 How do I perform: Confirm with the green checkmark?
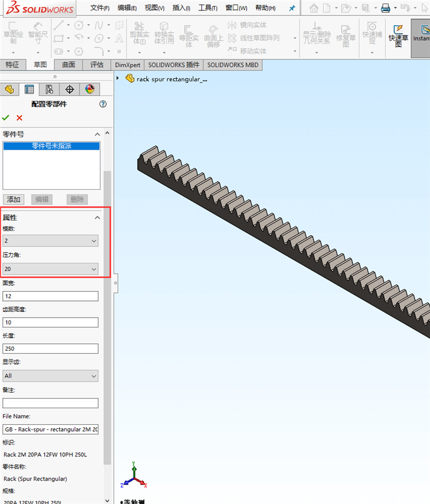pos(6,118)
